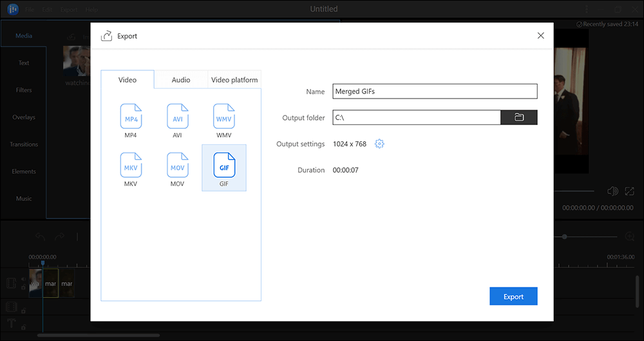This screenshot has height=341, width=644.
Task: Select GIF as the output format
Action: 223,168
